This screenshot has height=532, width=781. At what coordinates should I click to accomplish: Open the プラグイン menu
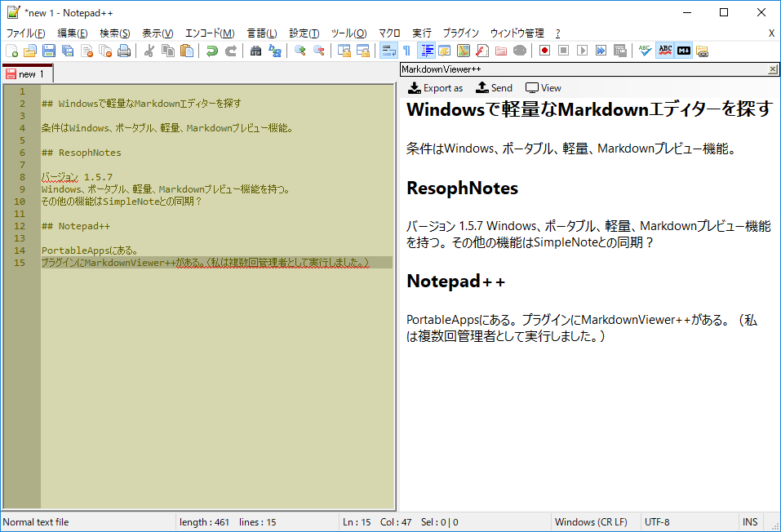coord(461,33)
